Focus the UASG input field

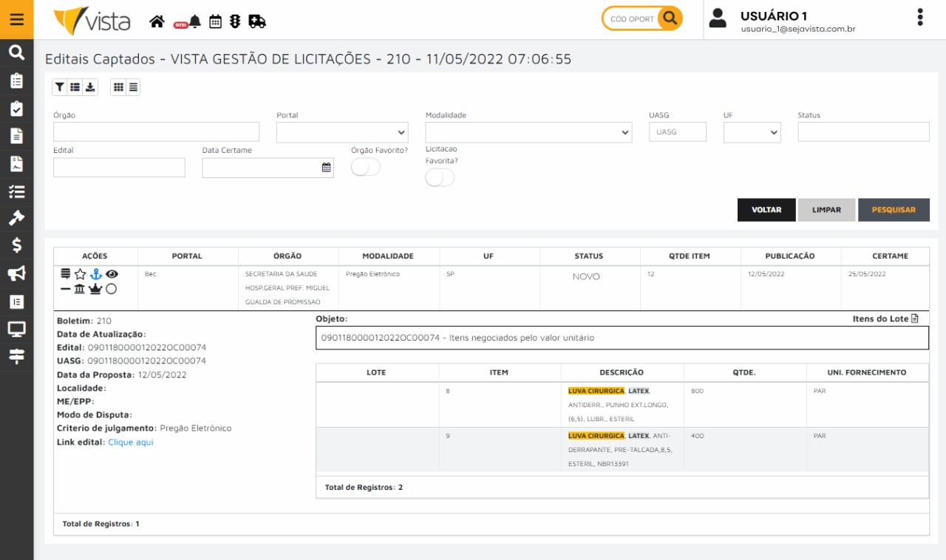click(678, 132)
